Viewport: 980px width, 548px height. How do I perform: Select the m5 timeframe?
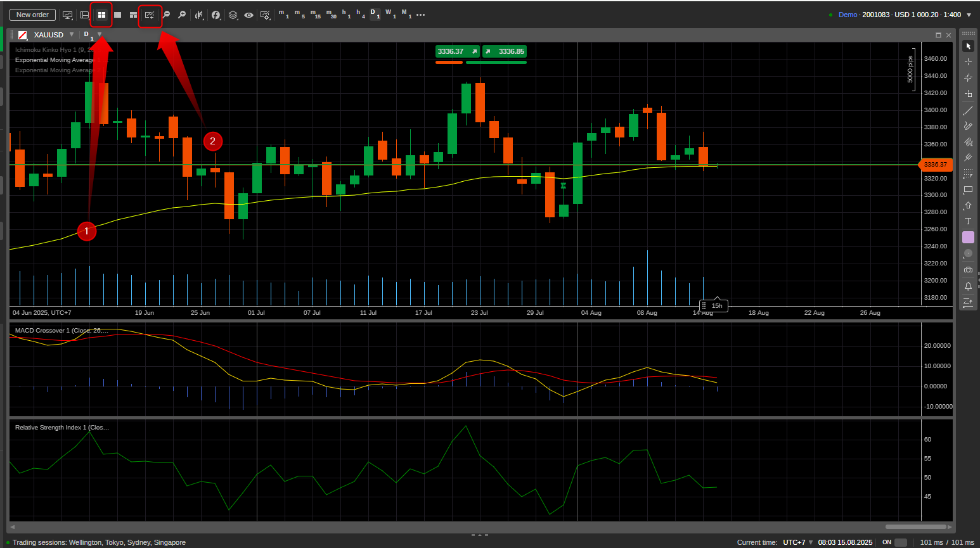[x=299, y=14]
